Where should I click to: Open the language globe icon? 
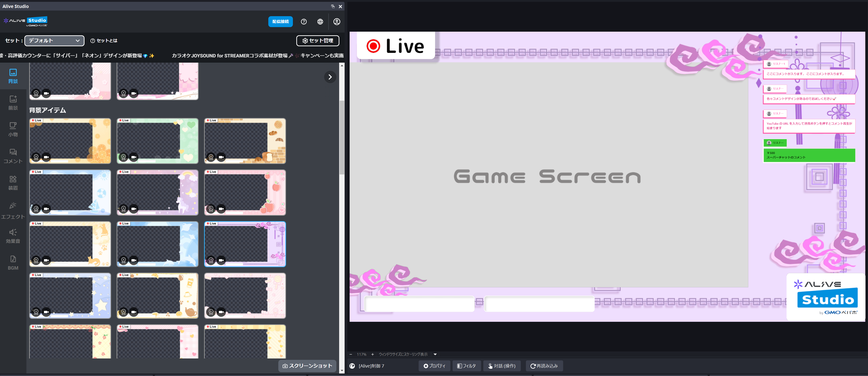click(x=320, y=22)
